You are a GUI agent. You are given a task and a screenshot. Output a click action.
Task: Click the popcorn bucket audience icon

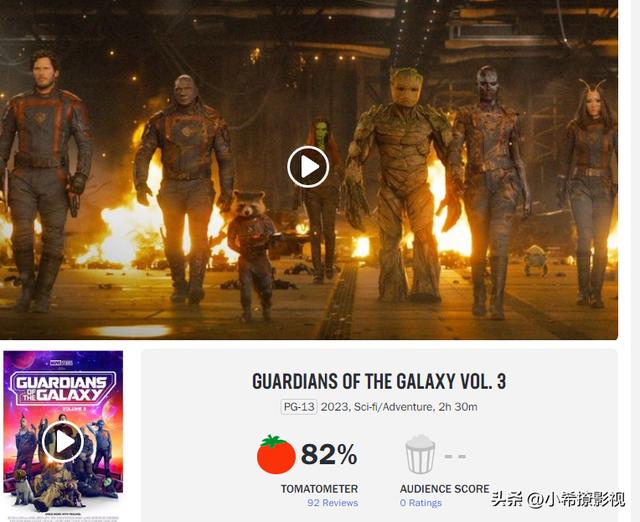click(420, 454)
